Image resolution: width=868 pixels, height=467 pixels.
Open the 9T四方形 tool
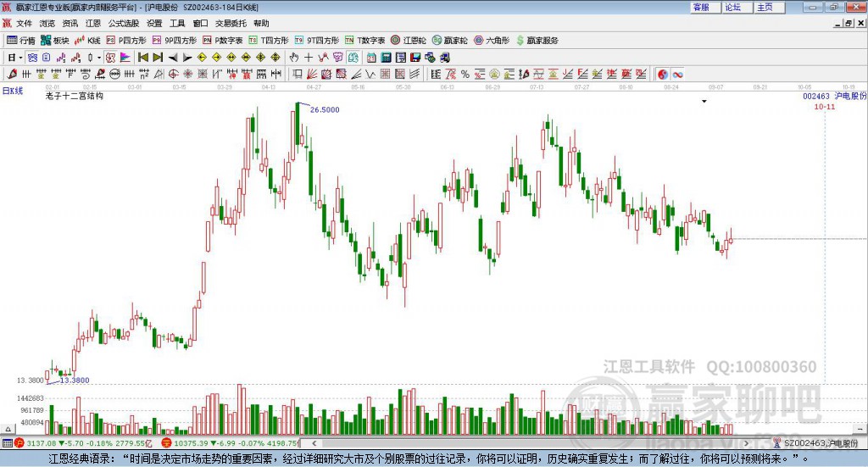click(x=317, y=41)
